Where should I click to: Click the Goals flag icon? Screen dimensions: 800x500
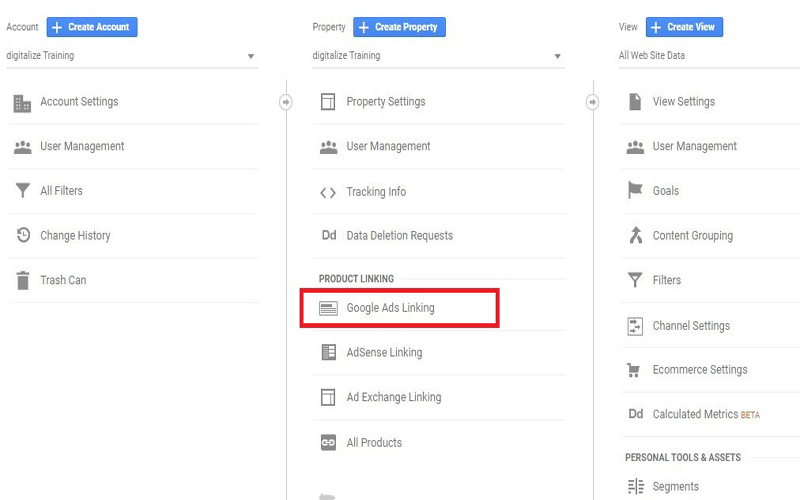click(x=634, y=191)
